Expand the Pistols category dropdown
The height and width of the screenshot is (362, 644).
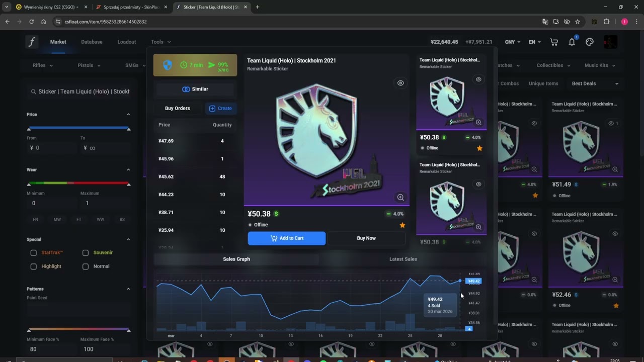click(89, 65)
